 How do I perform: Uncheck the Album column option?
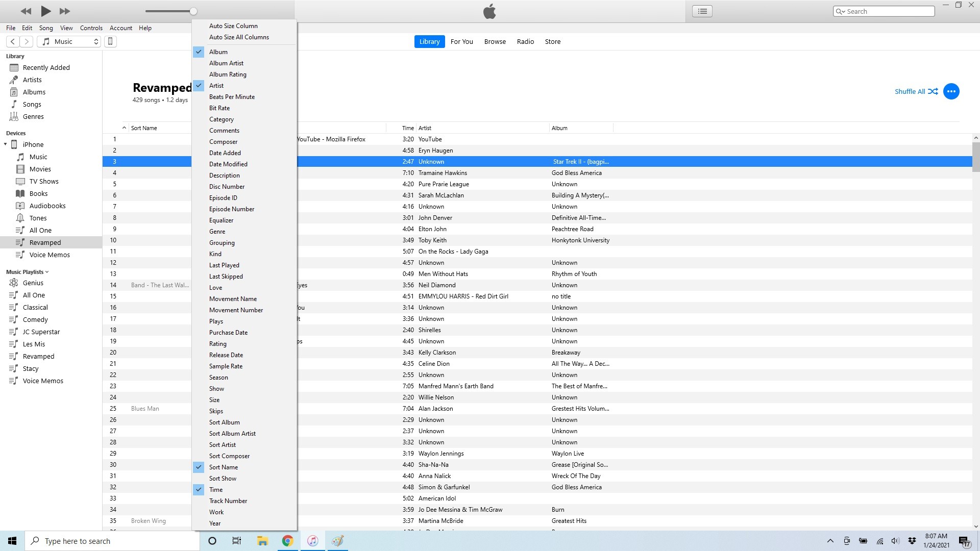(x=218, y=52)
